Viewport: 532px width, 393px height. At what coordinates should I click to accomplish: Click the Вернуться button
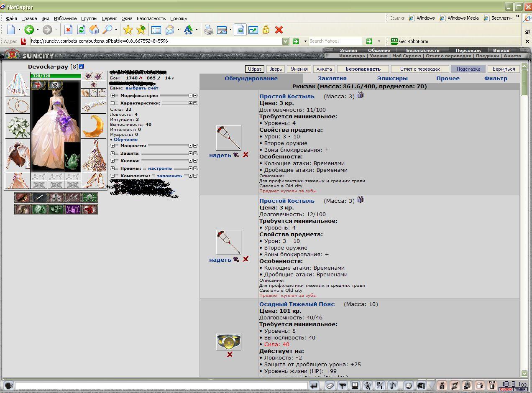click(x=504, y=69)
